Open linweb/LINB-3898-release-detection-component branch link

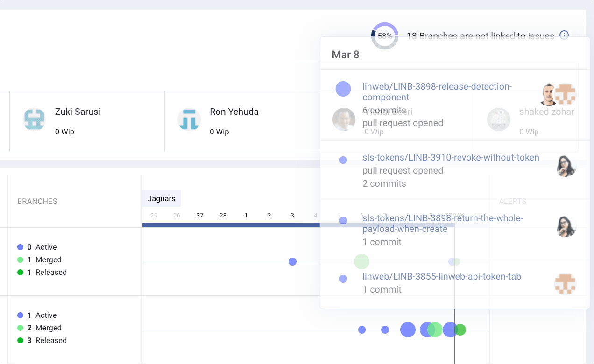click(437, 92)
